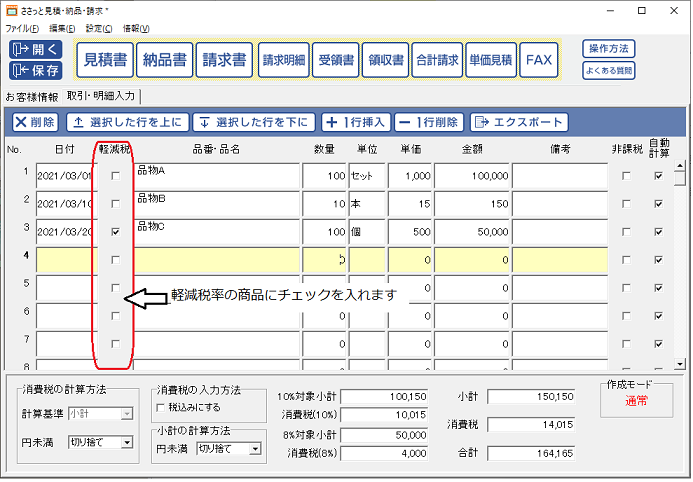Click the 品番・品名 field in row 4

(x=217, y=260)
